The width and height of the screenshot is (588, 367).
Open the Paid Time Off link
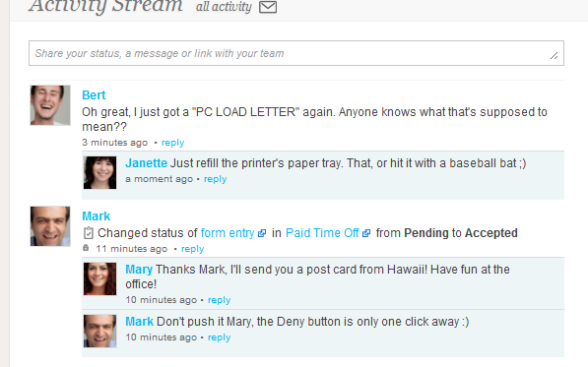(x=322, y=233)
